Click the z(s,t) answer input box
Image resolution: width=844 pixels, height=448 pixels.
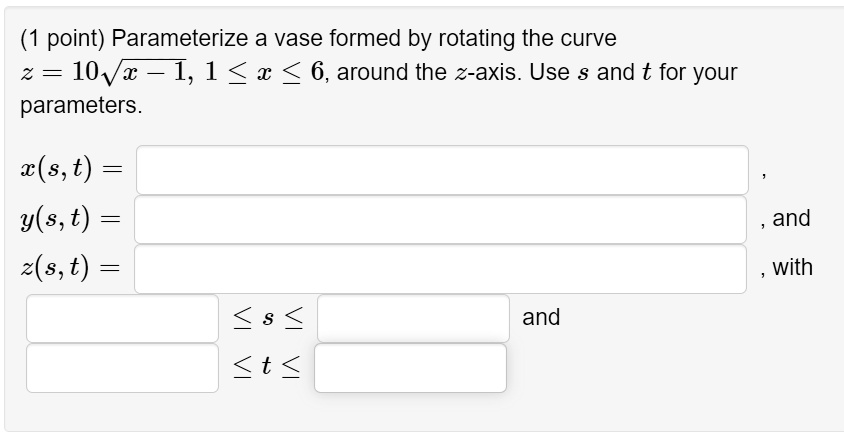[x=440, y=269]
